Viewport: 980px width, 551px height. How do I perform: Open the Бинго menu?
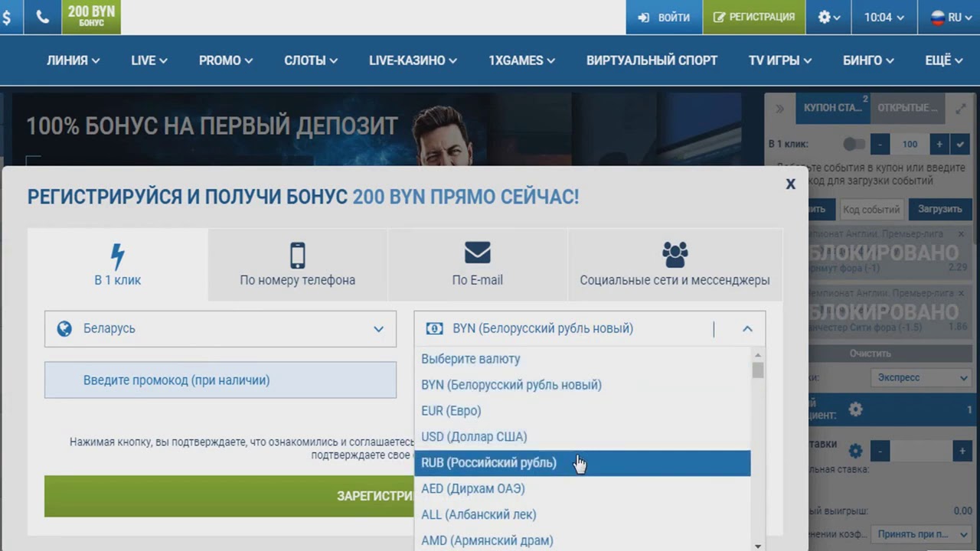869,60
